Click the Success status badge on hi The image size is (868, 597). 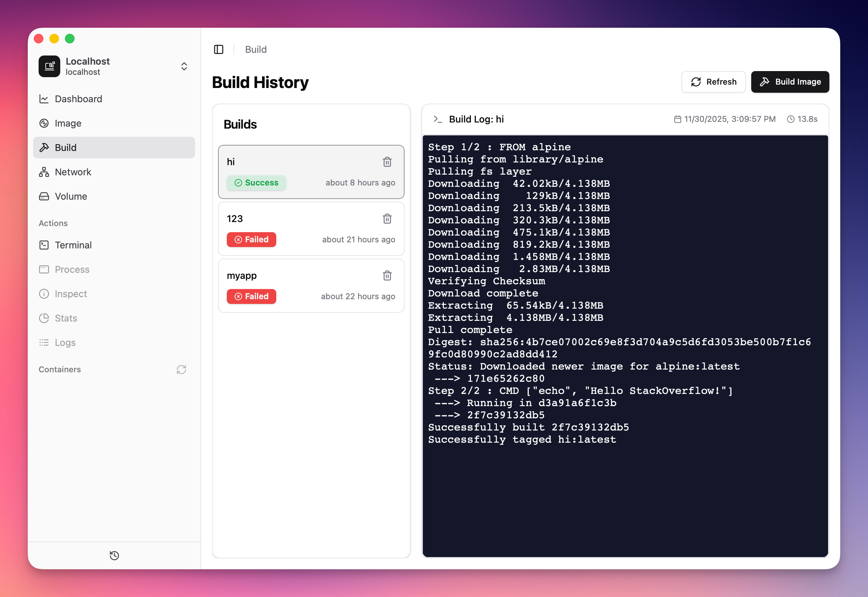[x=256, y=182]
